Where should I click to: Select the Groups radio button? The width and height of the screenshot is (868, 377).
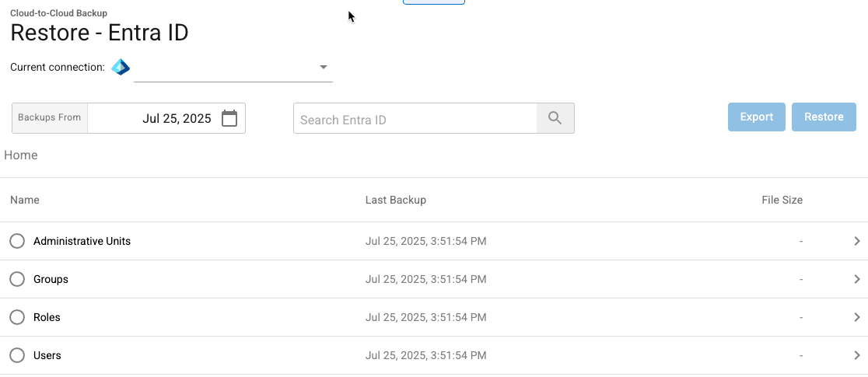coord(17,279)
